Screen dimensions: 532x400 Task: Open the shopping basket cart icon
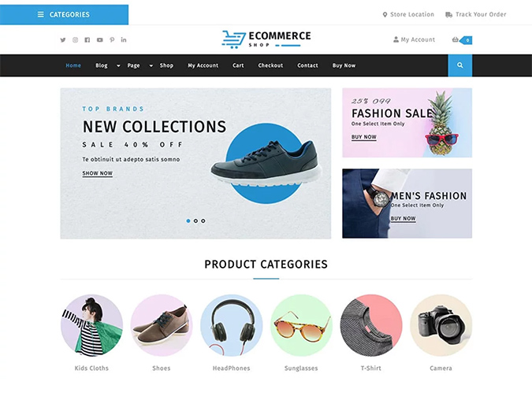coord(456,39)
